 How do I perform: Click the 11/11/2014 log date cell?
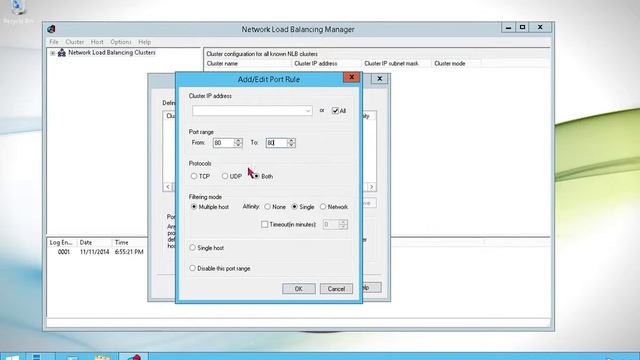pyautogui.click(x=94, y=252)
